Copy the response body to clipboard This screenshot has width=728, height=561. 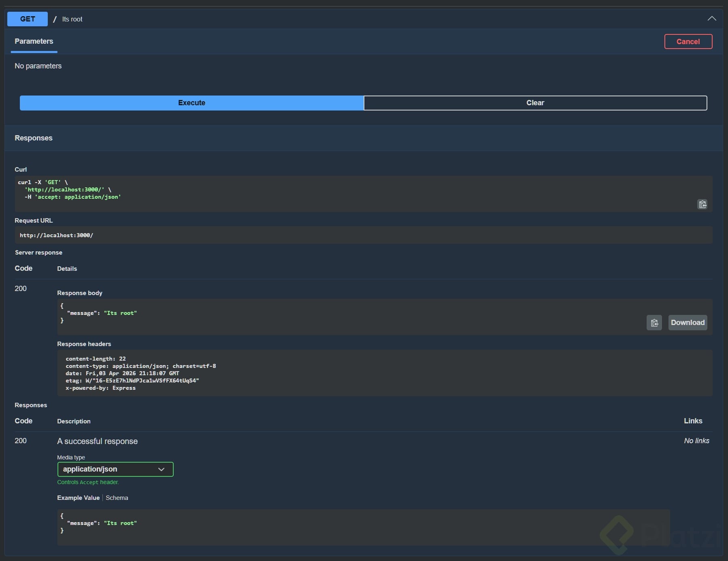pos(654,323)
